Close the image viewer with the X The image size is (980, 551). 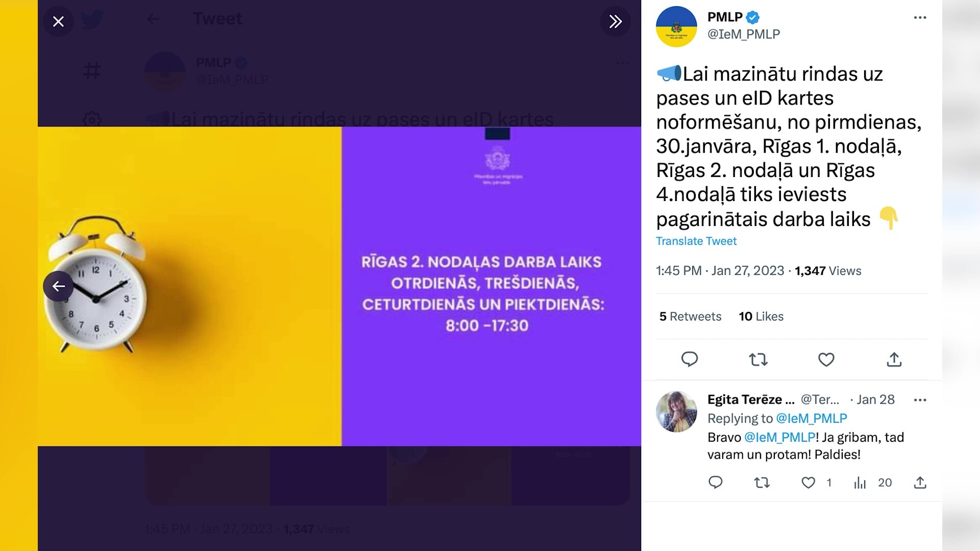coord(58,21)
